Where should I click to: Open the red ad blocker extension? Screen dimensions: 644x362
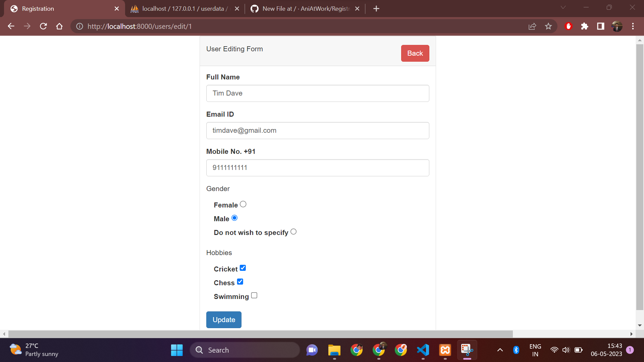click(x=569, y=26)
